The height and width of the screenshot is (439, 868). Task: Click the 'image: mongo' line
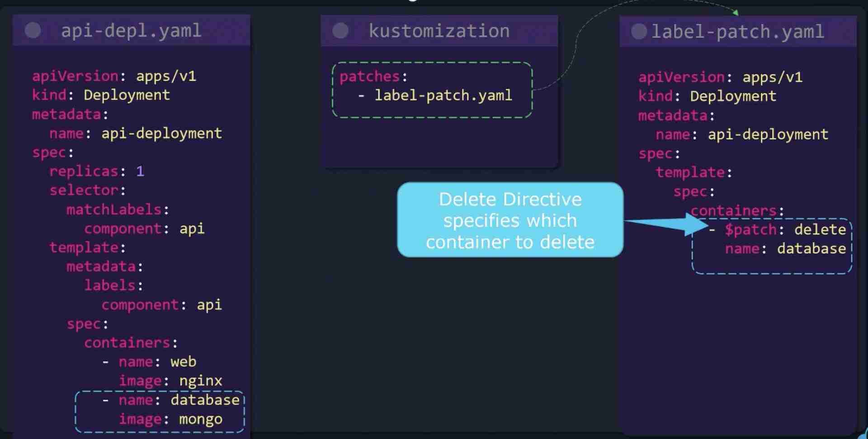point(170,419)
